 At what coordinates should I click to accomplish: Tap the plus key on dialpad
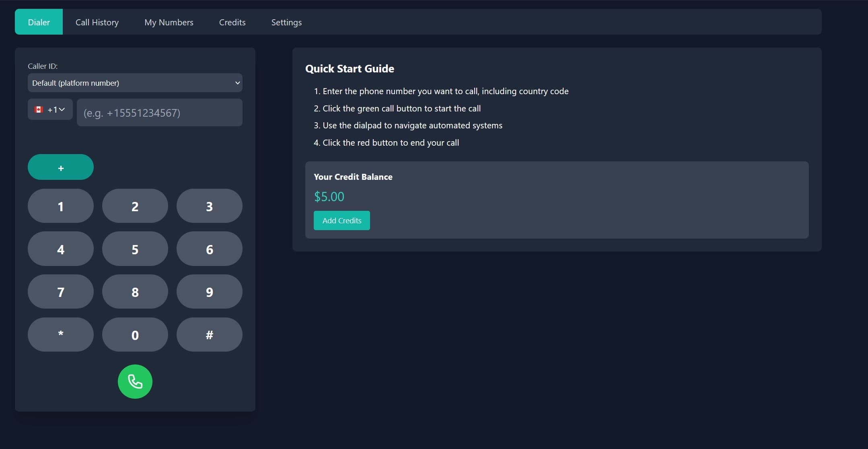pos(61,167)
